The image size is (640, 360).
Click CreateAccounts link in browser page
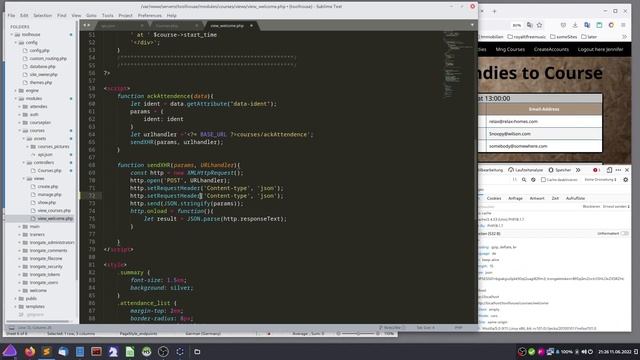(551, 49)
